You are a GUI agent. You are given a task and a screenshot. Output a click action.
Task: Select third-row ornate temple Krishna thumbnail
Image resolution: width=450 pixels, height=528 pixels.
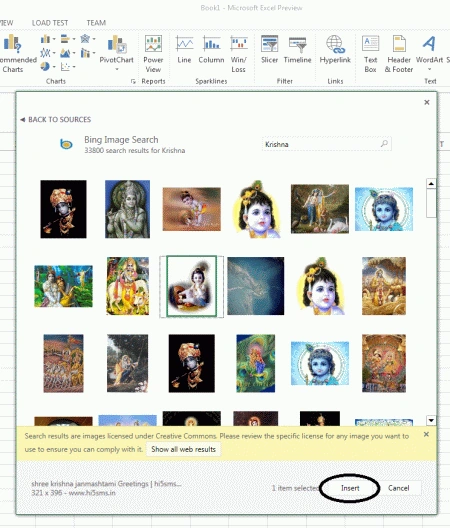pyautogui.click(x=384, y=363)
